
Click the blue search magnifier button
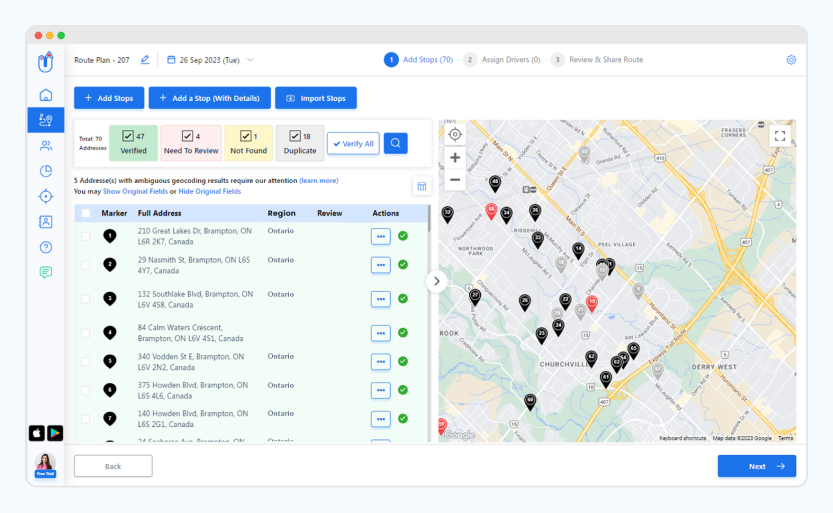395,143
